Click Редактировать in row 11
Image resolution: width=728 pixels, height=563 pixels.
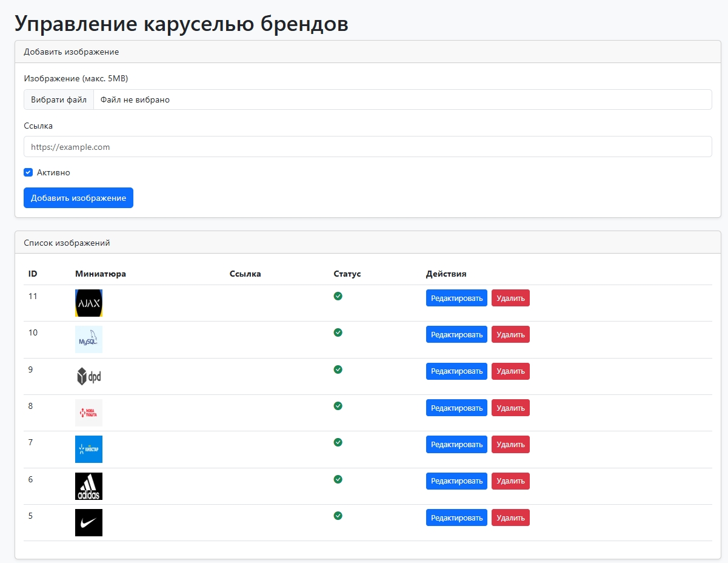tap(456, 298)
